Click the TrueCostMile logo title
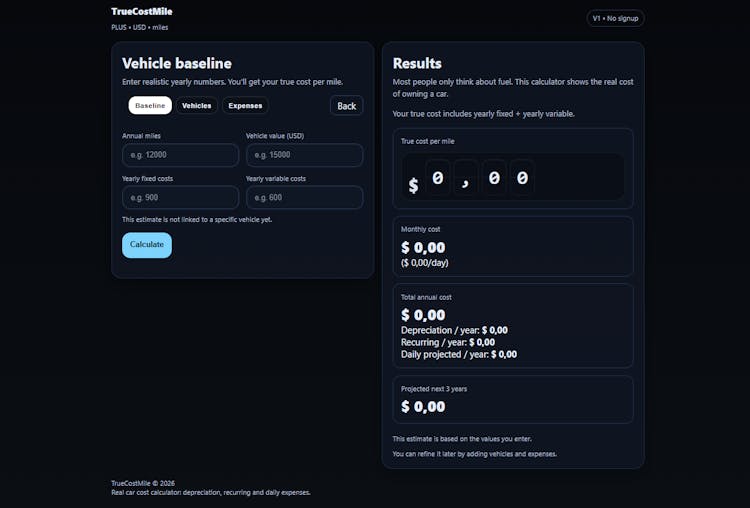This screenshot has height=508, width=750. pos(141,12)
